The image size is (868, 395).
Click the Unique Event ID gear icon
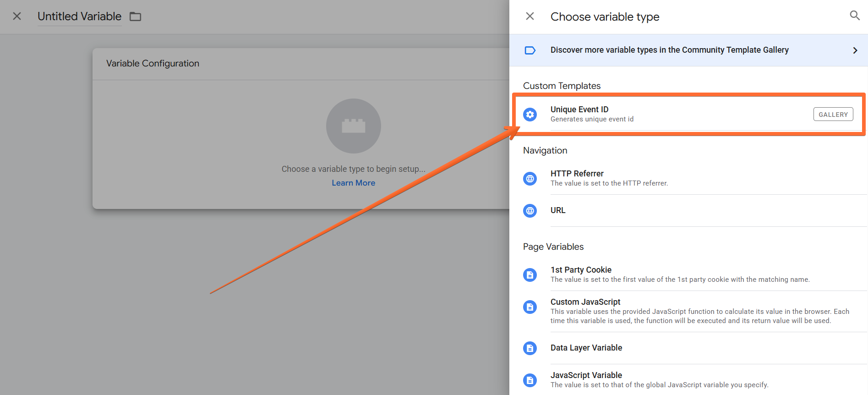point(530,115)
